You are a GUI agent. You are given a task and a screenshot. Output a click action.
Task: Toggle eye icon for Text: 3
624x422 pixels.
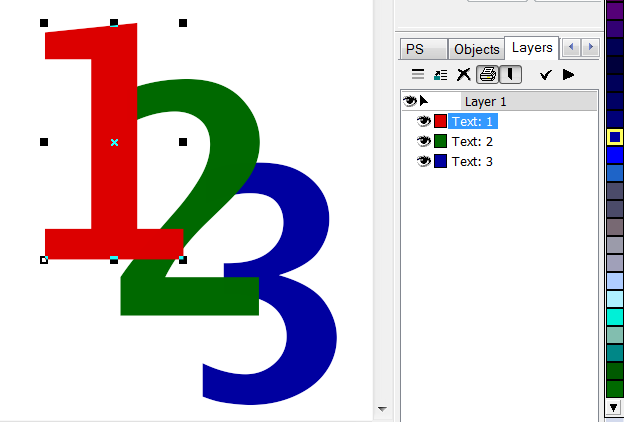(x=423, y=161)
